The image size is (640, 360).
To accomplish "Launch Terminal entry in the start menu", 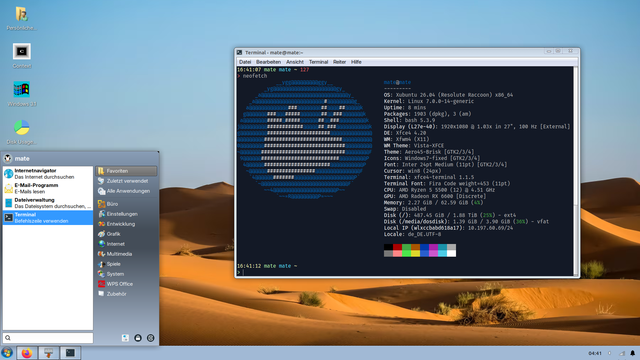I will point(48,218).
